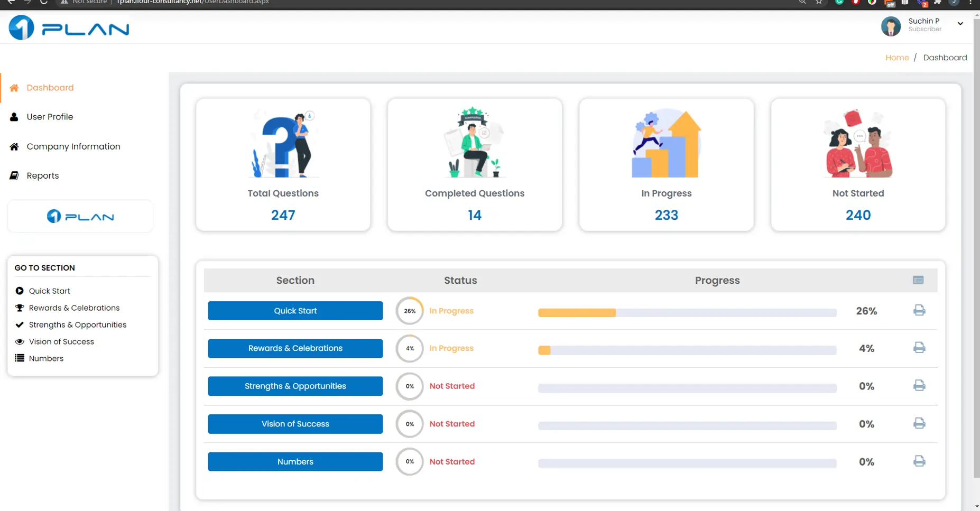Open the Reports menu item
Screen dimensions: 980x511
(x=43, y=175)
